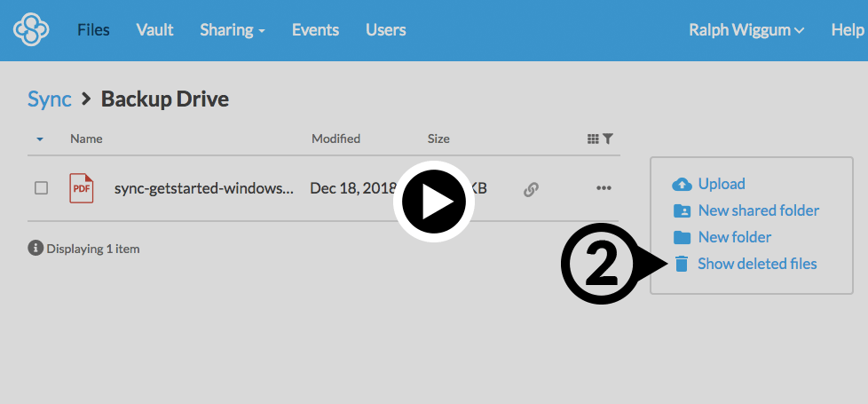Expand the Sharing dropdown menu
The width and height of the screenshot is (868, 404).
[233, 30]
